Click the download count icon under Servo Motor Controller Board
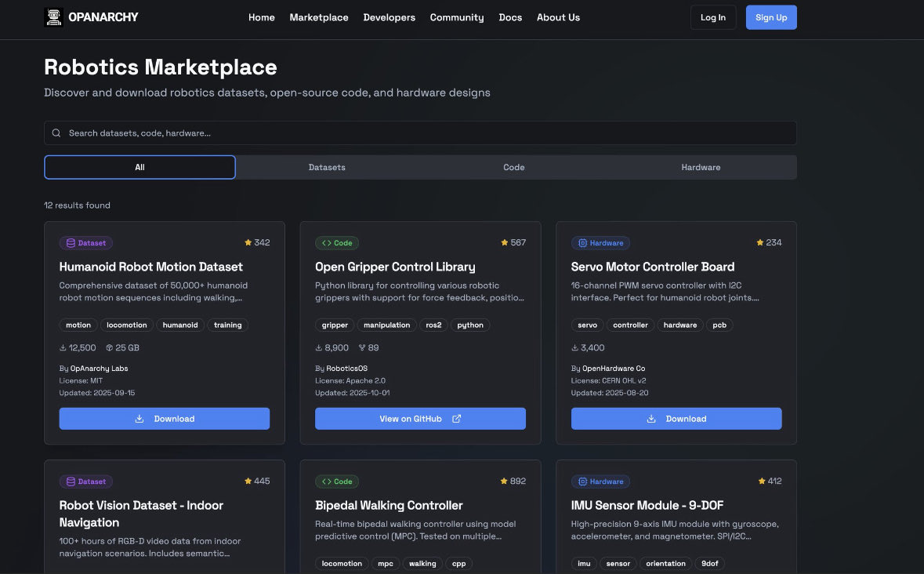Screen dimensions: 924x574 [574, 347]
